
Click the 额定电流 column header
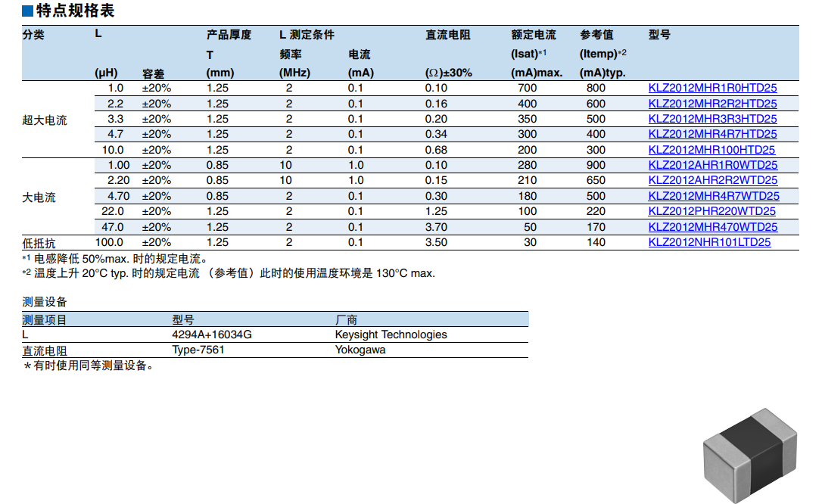[534, 35]
